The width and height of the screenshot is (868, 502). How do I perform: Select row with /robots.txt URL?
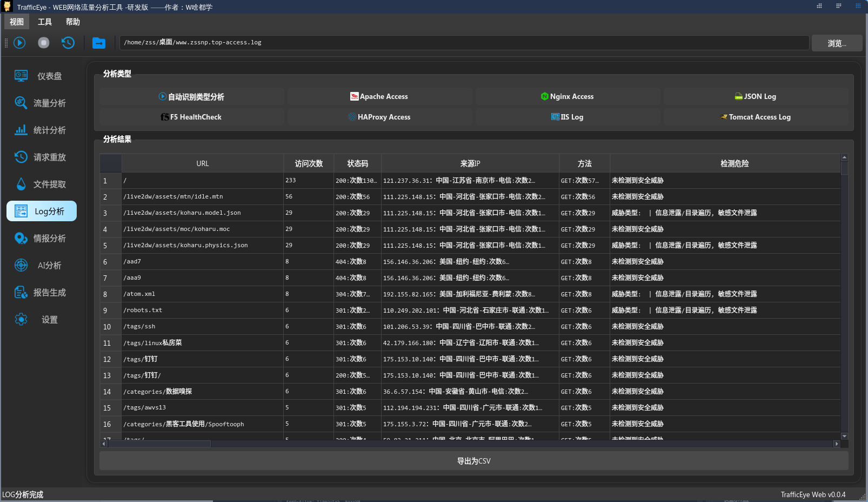point(470,311)
